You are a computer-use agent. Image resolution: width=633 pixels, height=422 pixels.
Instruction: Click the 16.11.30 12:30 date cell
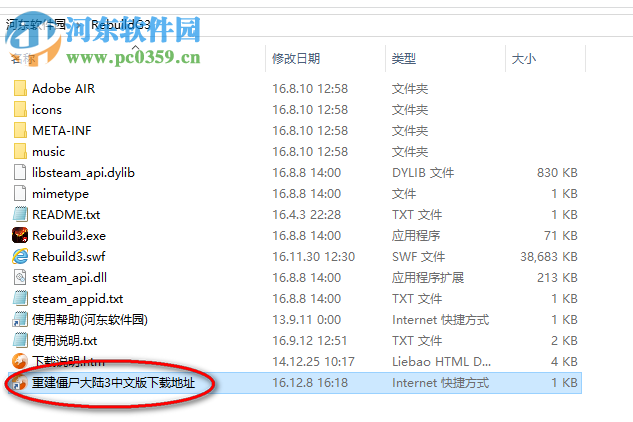click(314, 256)
